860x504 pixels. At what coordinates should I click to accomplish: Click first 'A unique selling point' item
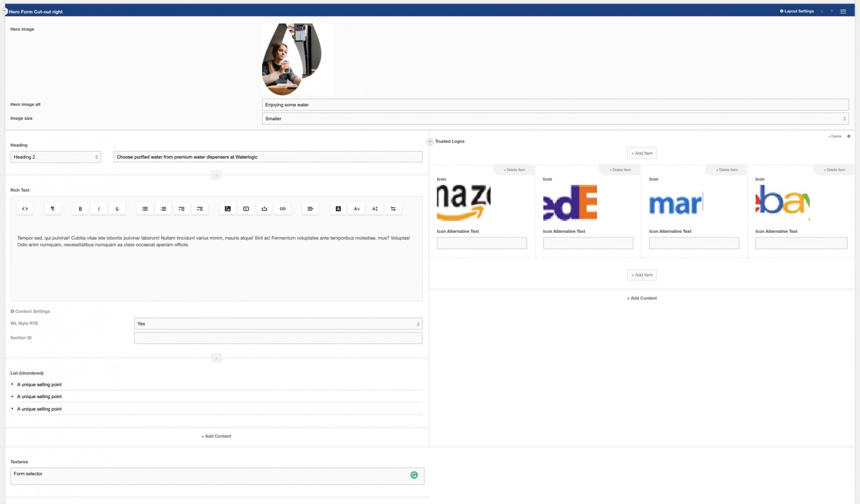39,385
